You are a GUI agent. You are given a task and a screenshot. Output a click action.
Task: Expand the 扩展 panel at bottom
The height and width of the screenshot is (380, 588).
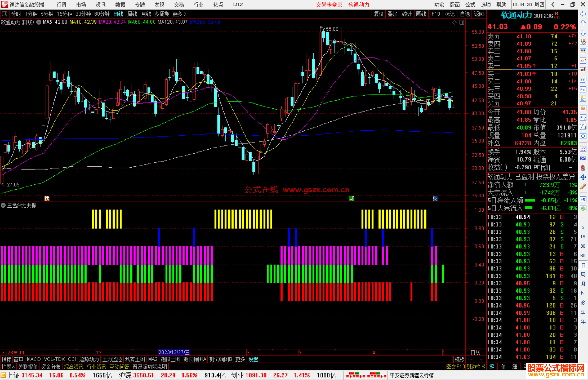coord(8,367)
